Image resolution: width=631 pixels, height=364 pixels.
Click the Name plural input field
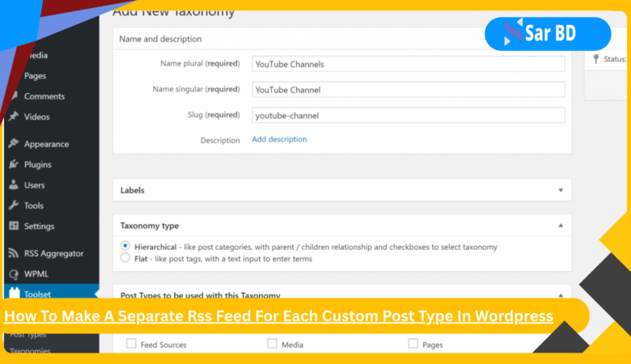(409, 64)
